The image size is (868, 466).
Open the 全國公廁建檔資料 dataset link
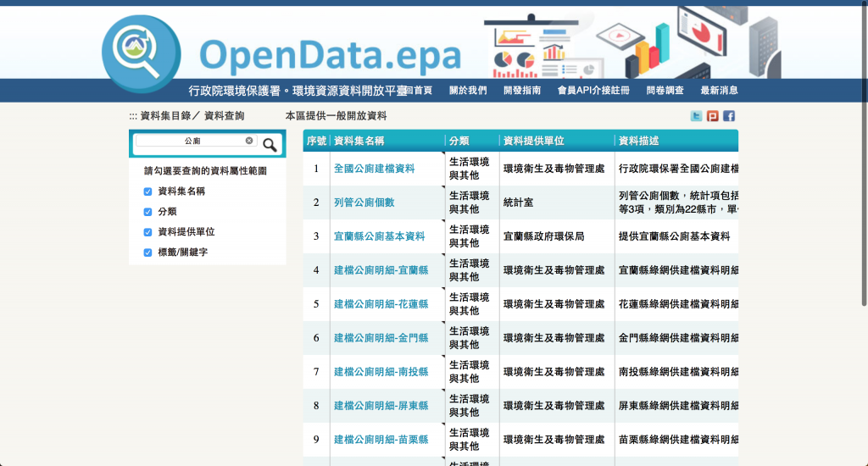coord(374,169)
